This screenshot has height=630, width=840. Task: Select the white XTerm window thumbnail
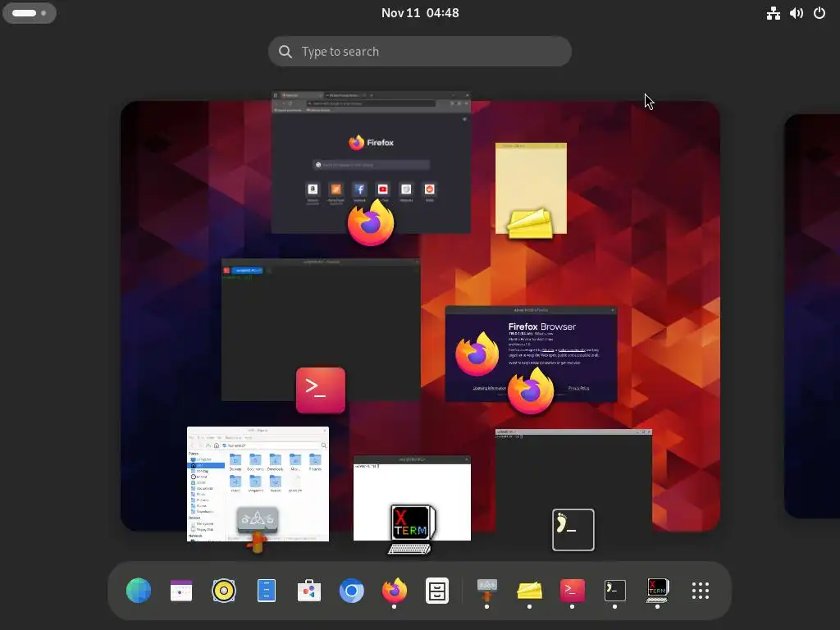click(412, 498)
